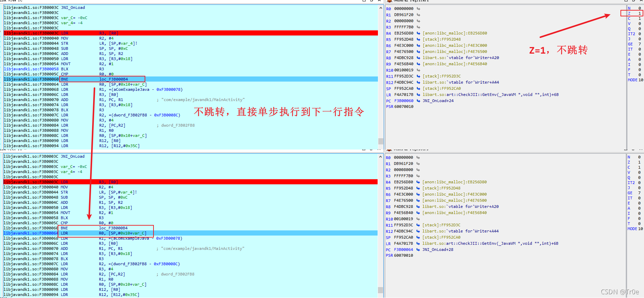This screenshot has height=298, width=644.
Task: Select the highlighted LDR at F3B00064 in lower view
Action: [x=190, y=233]
